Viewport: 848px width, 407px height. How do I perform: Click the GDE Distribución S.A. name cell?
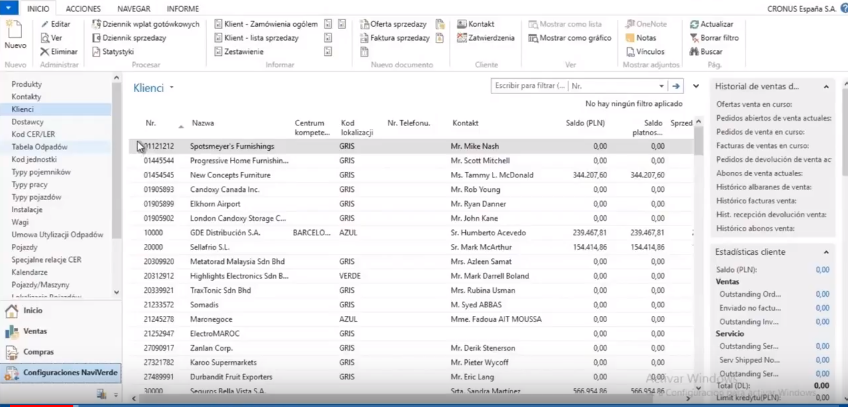coord(225,233)
